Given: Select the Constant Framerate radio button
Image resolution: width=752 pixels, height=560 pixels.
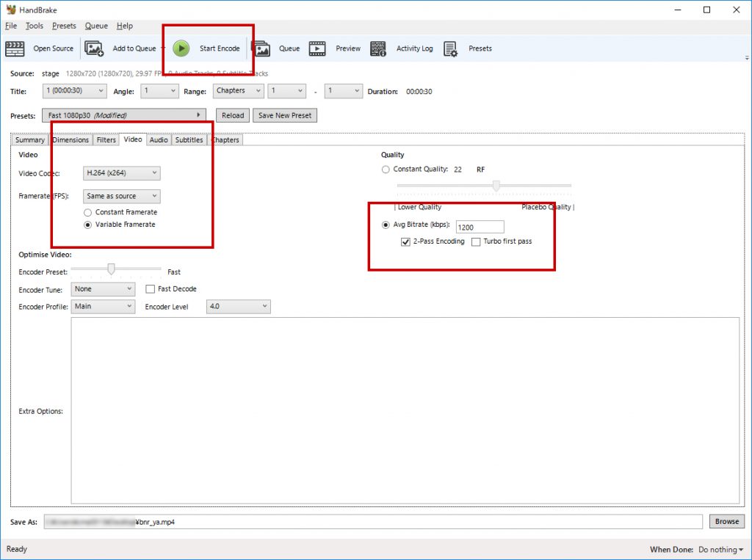Looking at the screenshot, I should 88,212.
